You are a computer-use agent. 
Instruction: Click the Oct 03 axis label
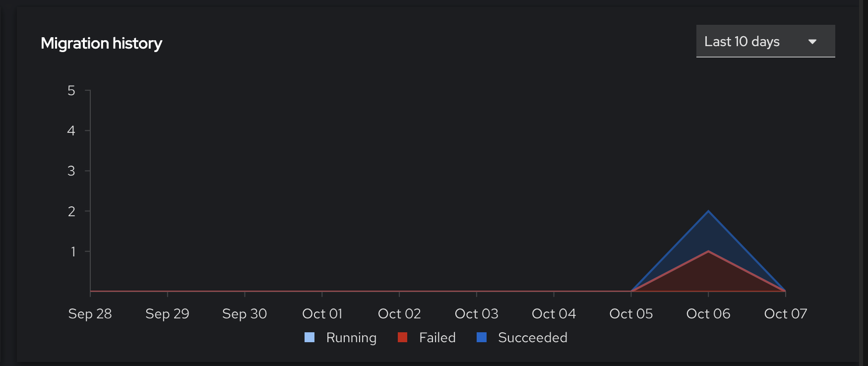pos(477,314)
